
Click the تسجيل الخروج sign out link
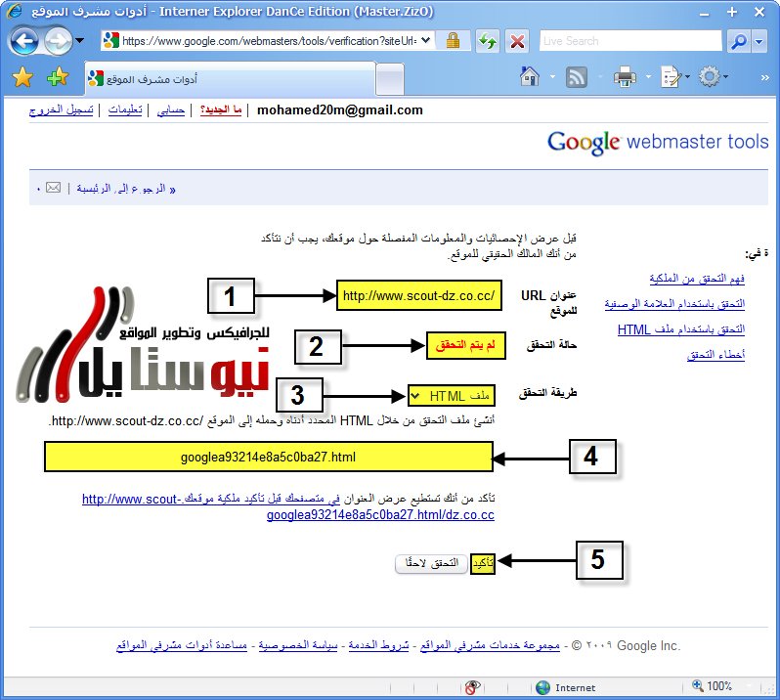(62, 109)
